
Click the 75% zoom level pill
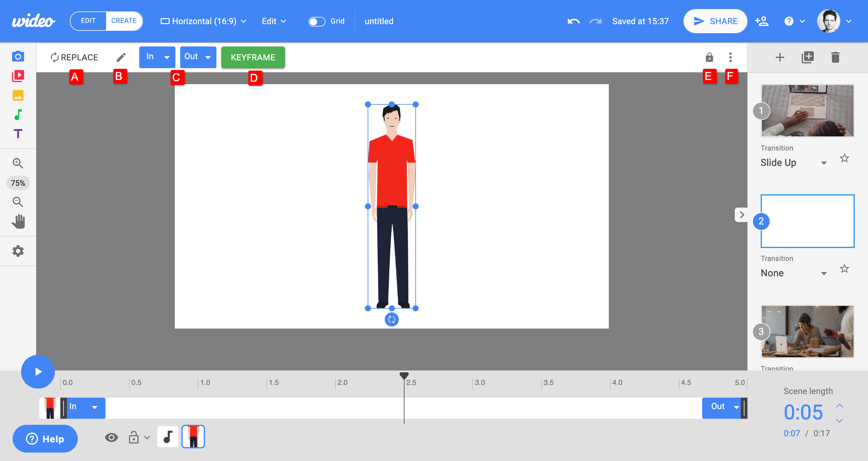(x=18, y=183)
